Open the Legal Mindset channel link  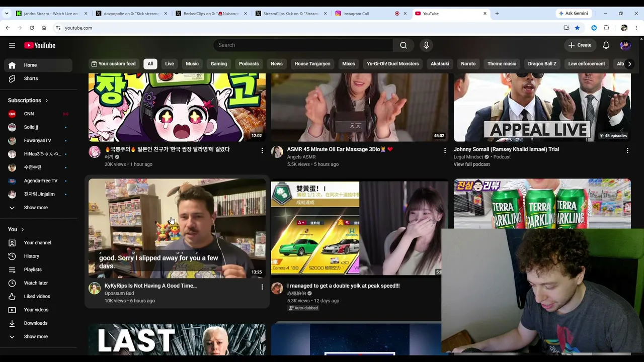click(x=468, y=157)
